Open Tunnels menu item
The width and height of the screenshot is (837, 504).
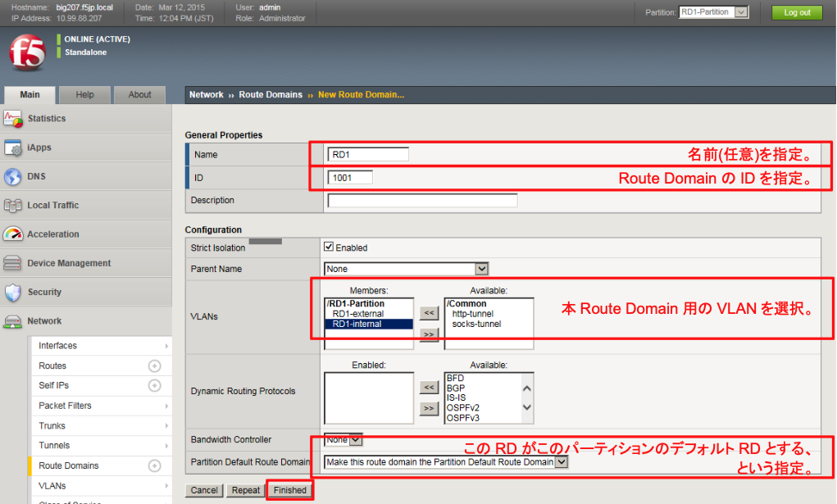(54, 445)
